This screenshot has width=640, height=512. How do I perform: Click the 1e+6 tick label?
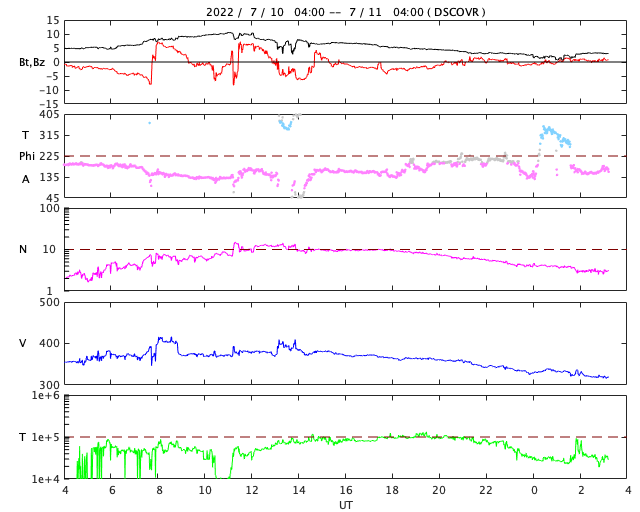pos(46,397)
